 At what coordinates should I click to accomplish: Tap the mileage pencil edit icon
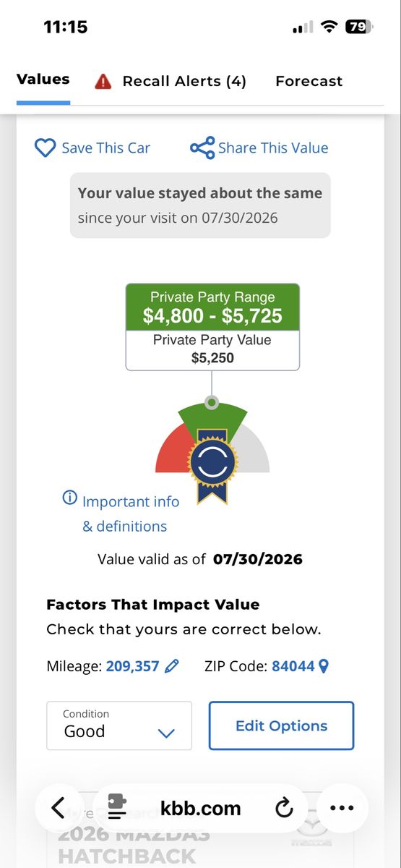(172, 666)
